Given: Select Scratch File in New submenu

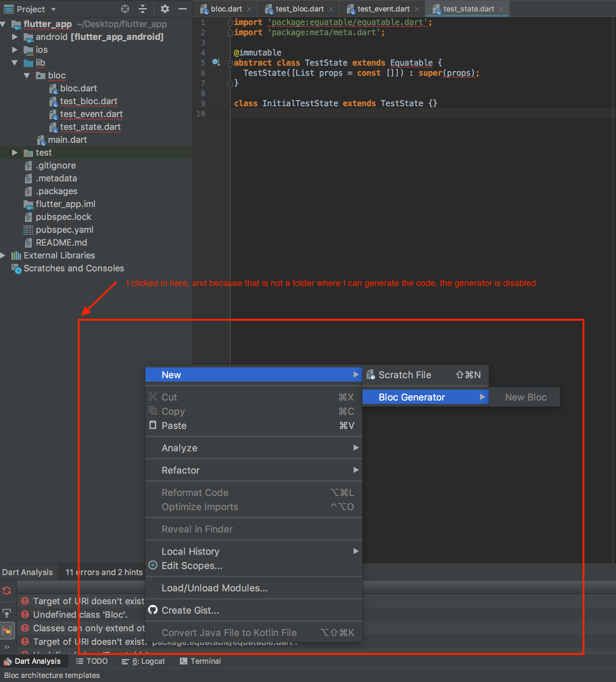Looking at the screenshot, I should [425, 375].
